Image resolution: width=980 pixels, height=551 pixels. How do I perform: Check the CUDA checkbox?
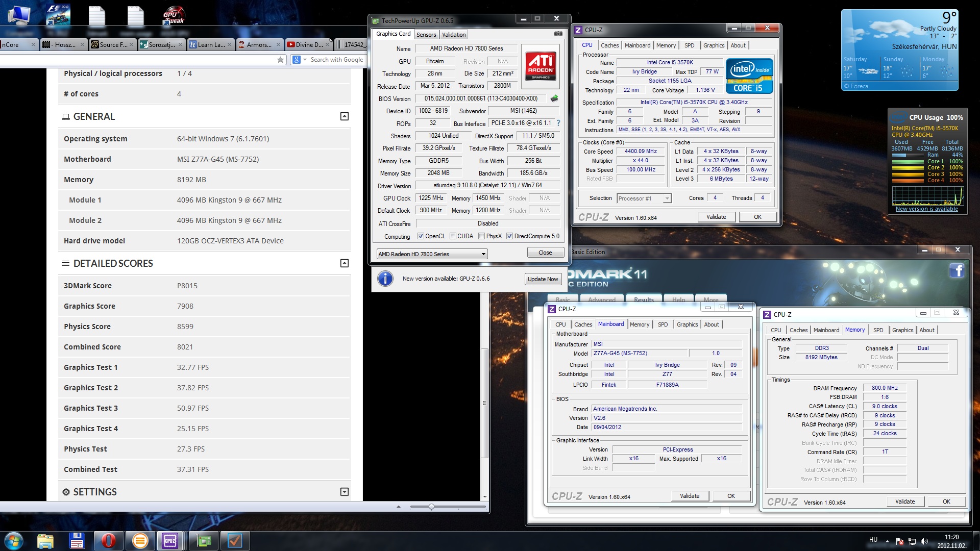453,236
